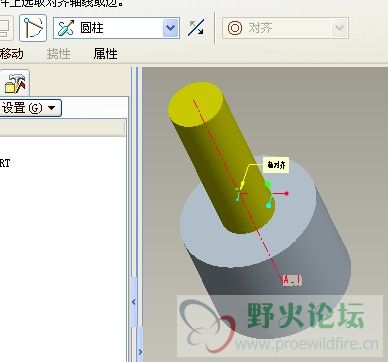Click the disabled 挠性 tab
The height and width of the screenshot is (362, 388).
(x=59, y=53)
